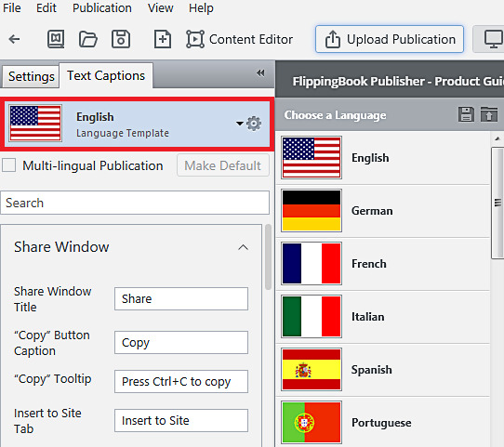Image resolution: width=504 pixels, height=447 pixels.
Task: Save project with floppy disk toolbar icon
Action: [121, 39]
